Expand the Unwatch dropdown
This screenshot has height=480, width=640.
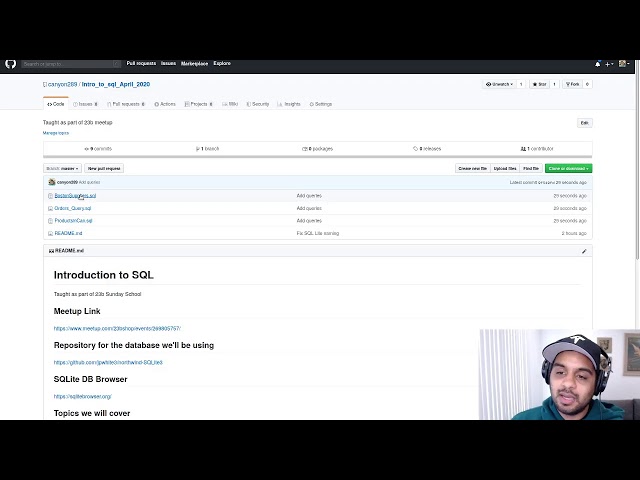coord(499,84)
